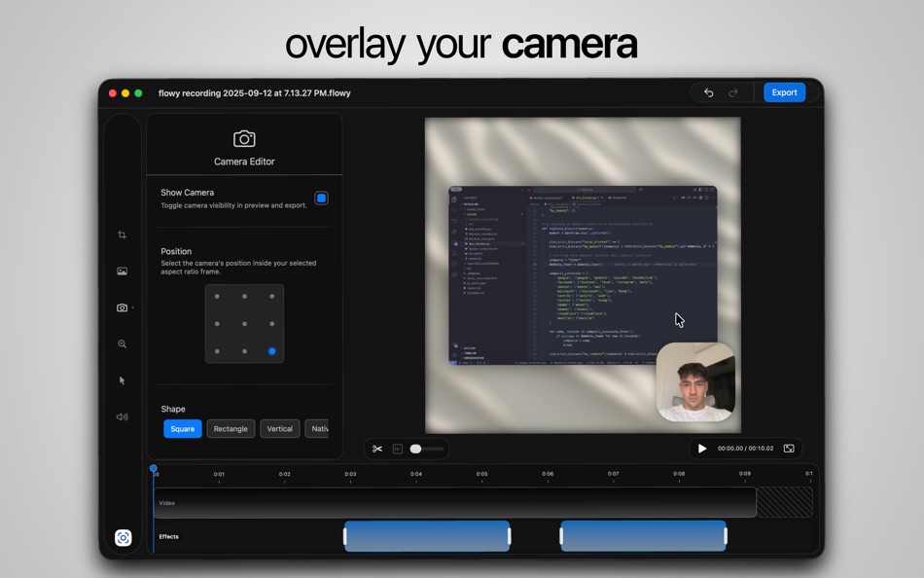Select the Crop tool in the sidebar

pos(123,235)
